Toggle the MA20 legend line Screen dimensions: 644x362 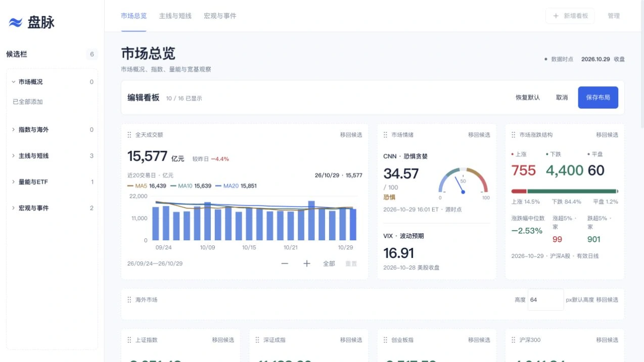[236, 186]
